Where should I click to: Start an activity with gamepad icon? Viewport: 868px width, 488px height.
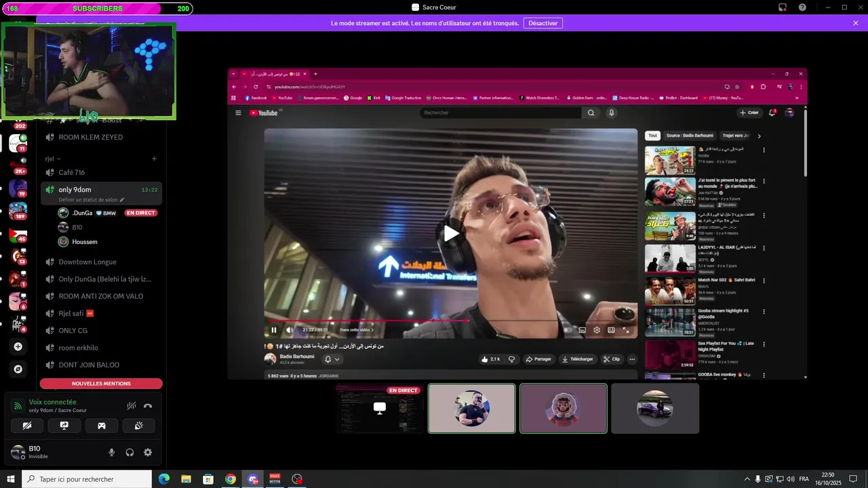[102, 426]
